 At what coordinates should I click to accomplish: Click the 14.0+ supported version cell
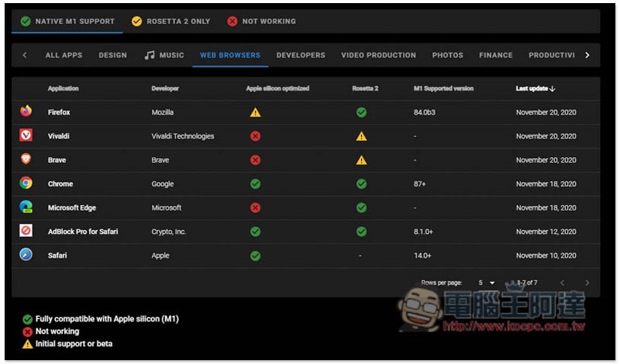[422, 256]
